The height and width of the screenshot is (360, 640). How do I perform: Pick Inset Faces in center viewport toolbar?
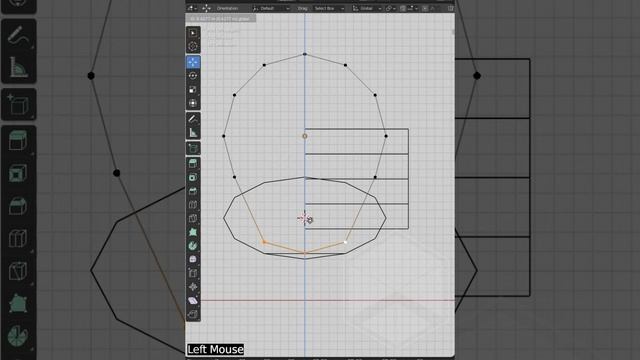click(x=193, y=178)
